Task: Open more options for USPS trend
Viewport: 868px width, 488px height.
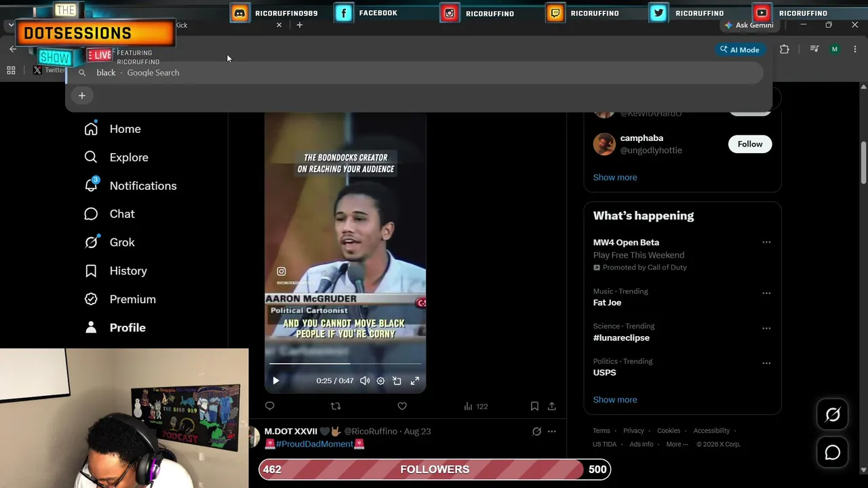Action: (x=766, y=363)
